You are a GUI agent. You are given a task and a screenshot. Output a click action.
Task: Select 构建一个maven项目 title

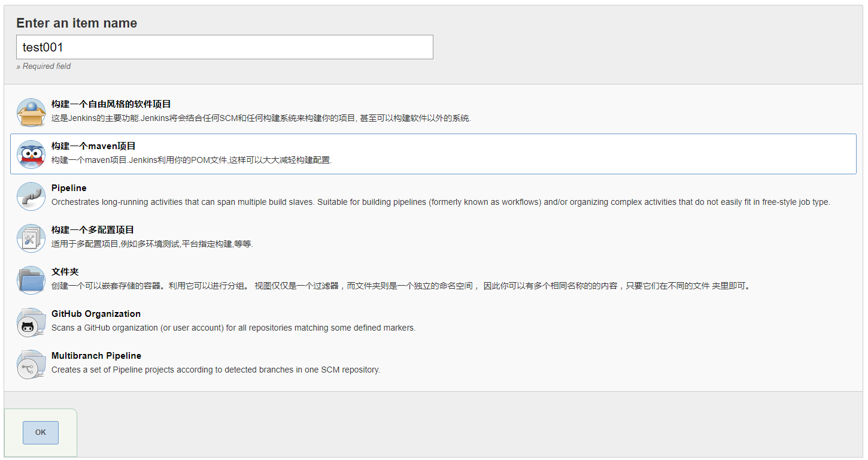coord(93,146)
